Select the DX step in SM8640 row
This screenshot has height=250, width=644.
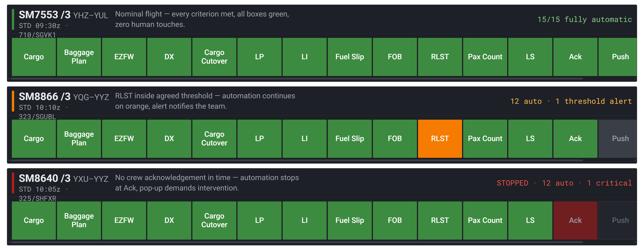(x=169, y=220)
